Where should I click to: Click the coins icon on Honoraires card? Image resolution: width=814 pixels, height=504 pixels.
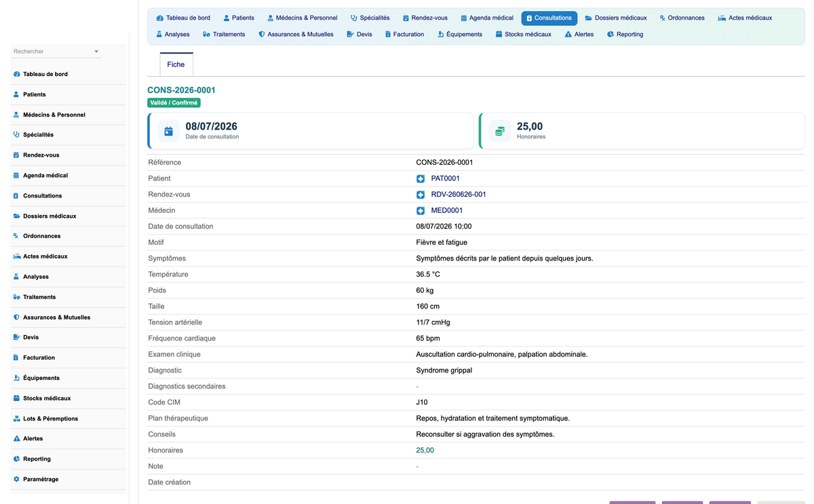(500, 131)
